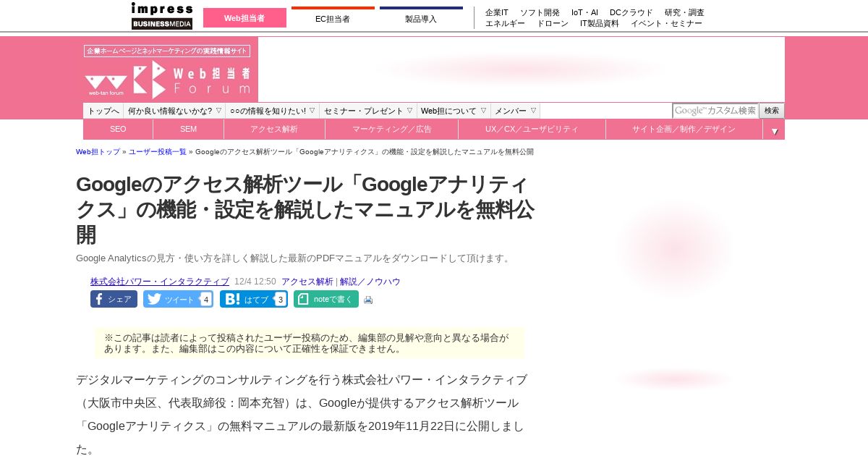Click the ユーザー投稿一覧 breadcrumb link
868x456 pixels.
pyautogui.click(x=158, y=152)
